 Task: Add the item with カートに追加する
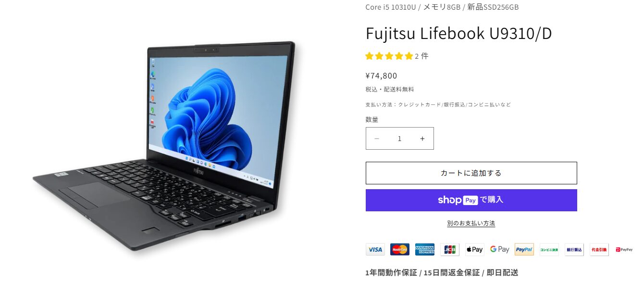pyautogui.click(x=471, y=173)
